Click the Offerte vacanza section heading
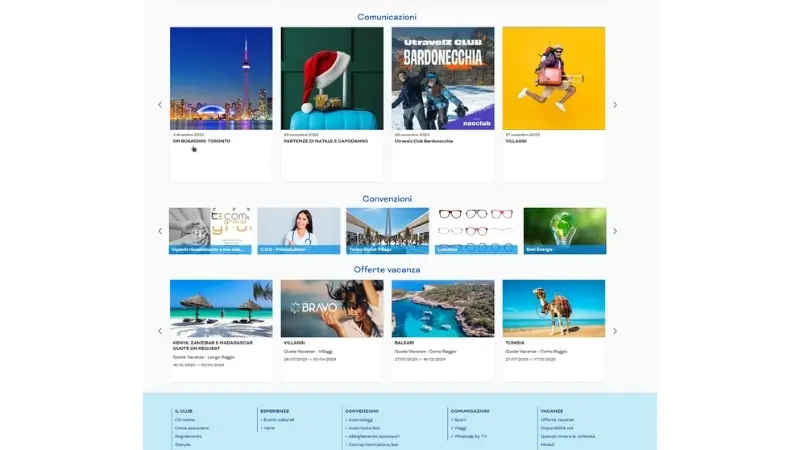 coord(387,269)
